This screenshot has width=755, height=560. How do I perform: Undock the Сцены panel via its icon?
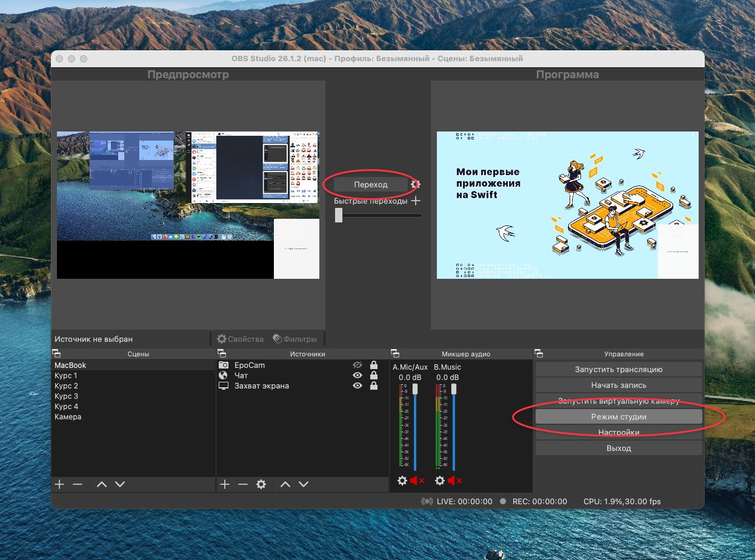56,353
